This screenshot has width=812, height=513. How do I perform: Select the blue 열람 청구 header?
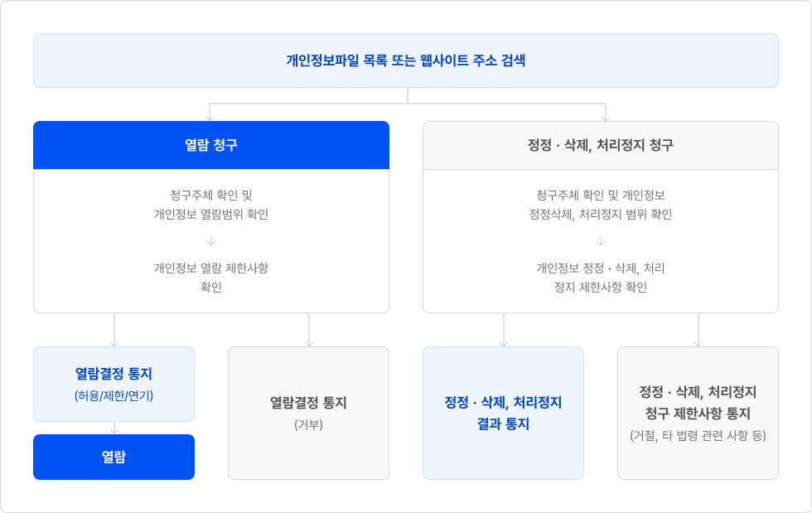click(211, 145)
